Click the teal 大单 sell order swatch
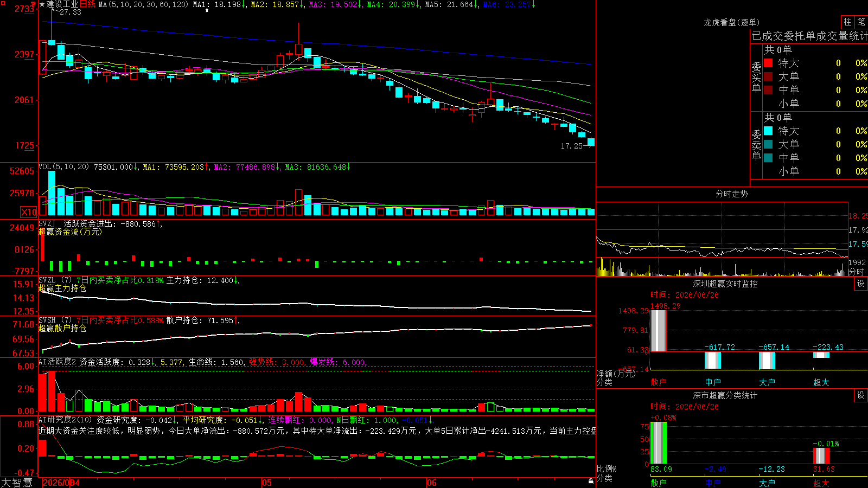868x488 pixels. click(x=768, y=144)
